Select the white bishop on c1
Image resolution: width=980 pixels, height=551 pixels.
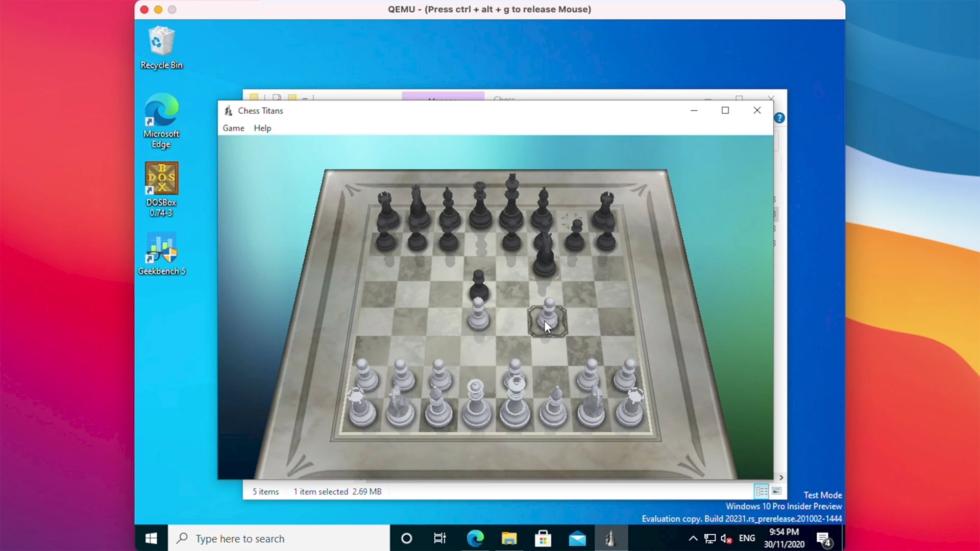pyautogui.click(x=438, y=407)
